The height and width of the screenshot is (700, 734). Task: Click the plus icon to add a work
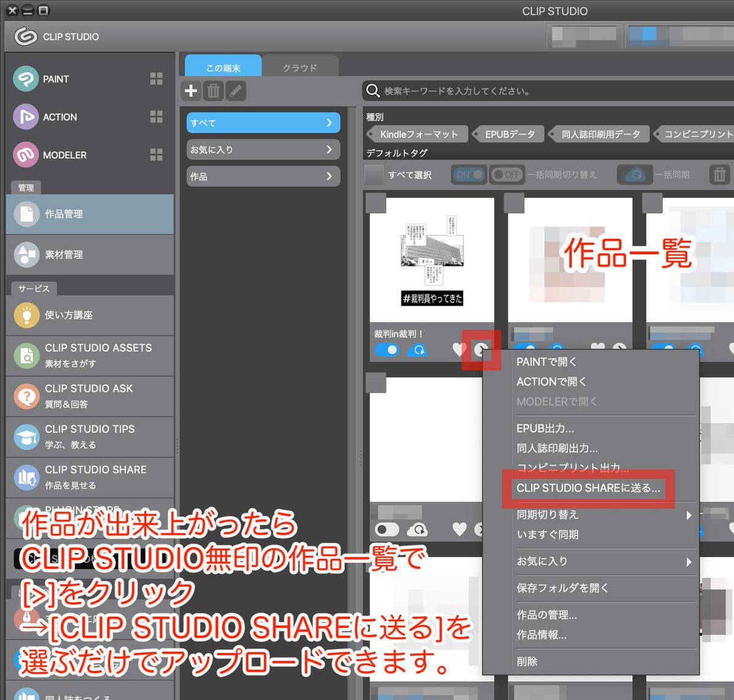pos(191,91)
